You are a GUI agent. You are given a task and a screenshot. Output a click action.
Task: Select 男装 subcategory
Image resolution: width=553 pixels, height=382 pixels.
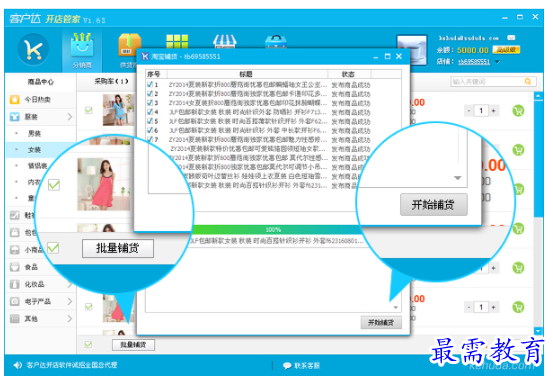[35, 133]
